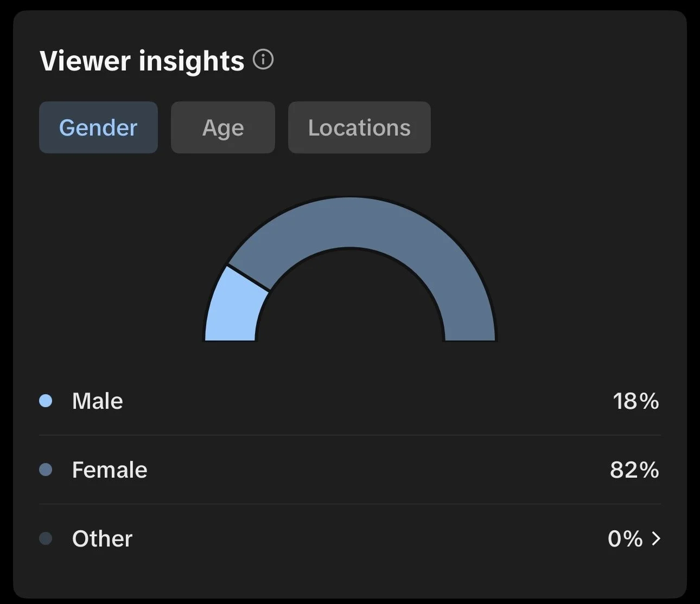
Task: Click the divider between Male and Female segments
Action: (249, 278)
